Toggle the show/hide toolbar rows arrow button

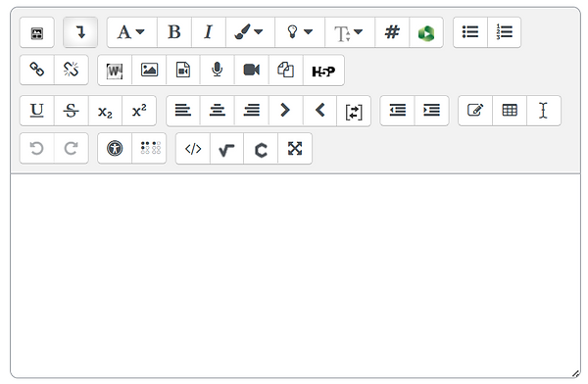pos(80,32)
